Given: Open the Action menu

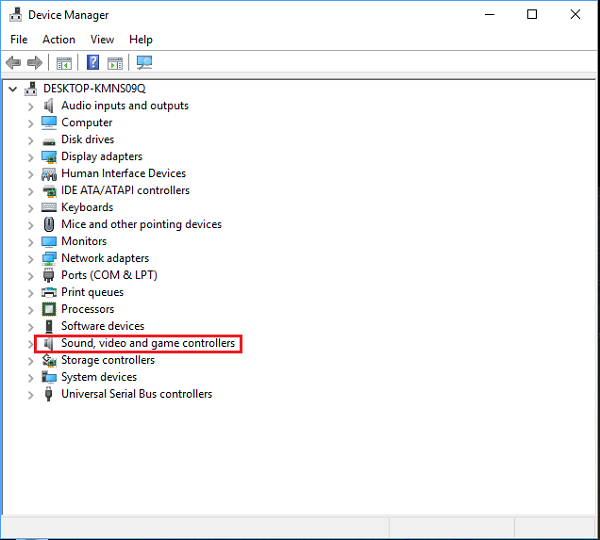Looking at the screenshot, I should point(58,39).
